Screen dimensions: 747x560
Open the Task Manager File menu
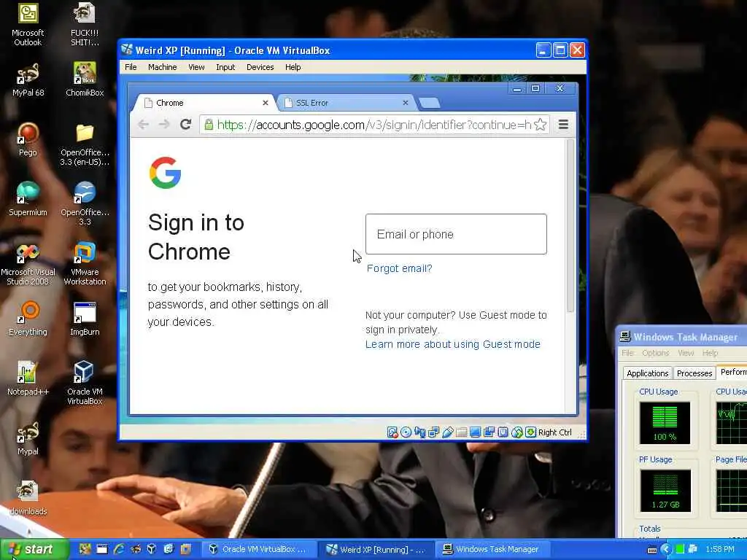[627, 353]
